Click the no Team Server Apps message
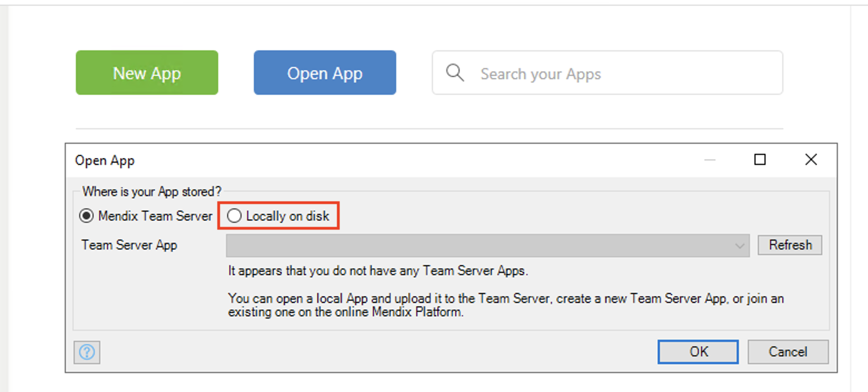868x392 pixels. [x=378, y=272]
